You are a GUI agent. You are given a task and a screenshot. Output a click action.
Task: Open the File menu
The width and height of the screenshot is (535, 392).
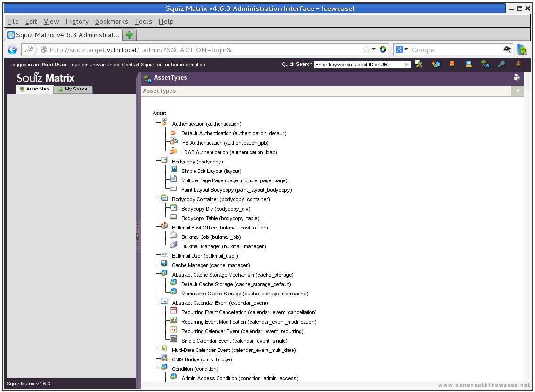(x=13, y=21)
